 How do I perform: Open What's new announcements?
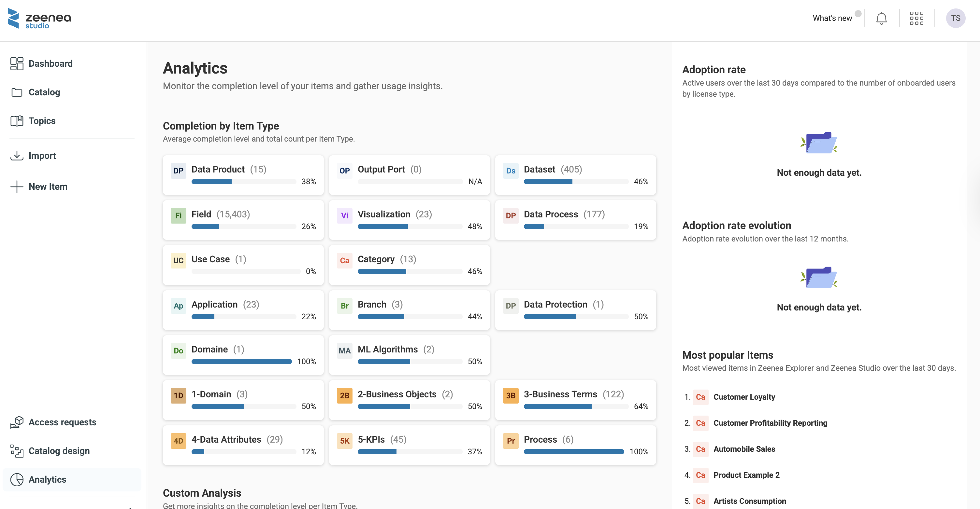(x=832, y=18)
